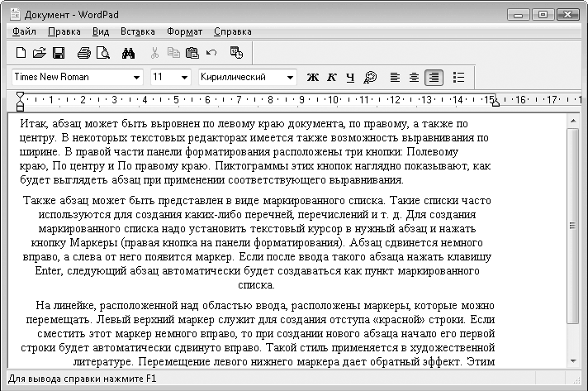Enable bulleted list markers
Screen dimensions: 588x391
coord(459,77)
